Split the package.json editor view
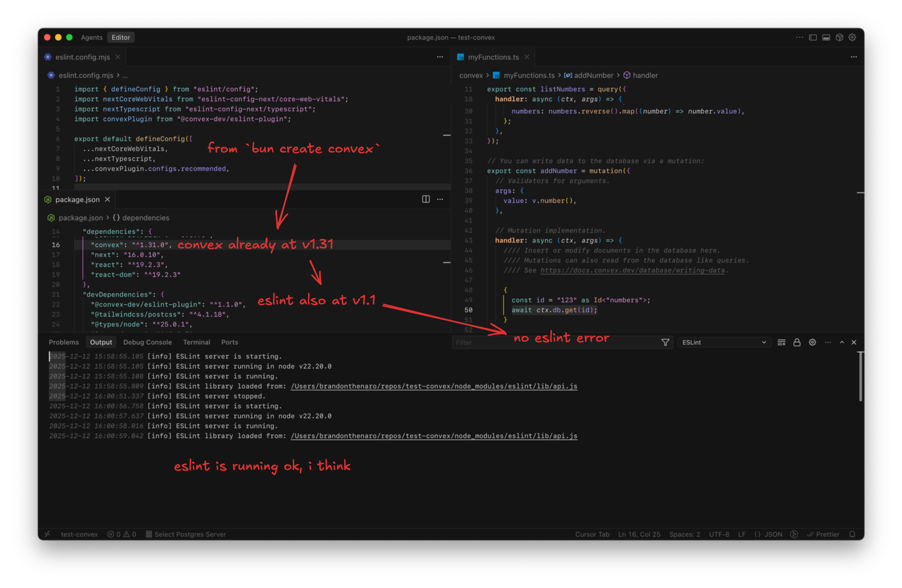 (426, 199)
